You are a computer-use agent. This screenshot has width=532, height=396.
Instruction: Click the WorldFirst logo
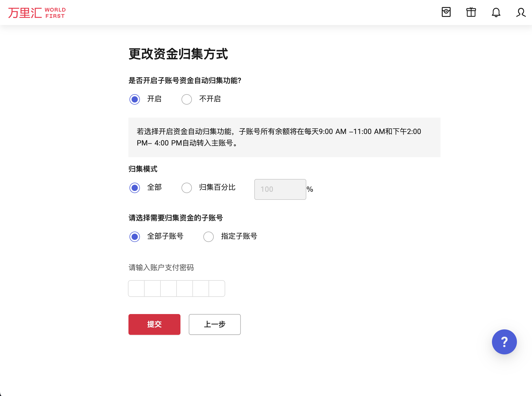pyautogui.click(x=37, y=13)
